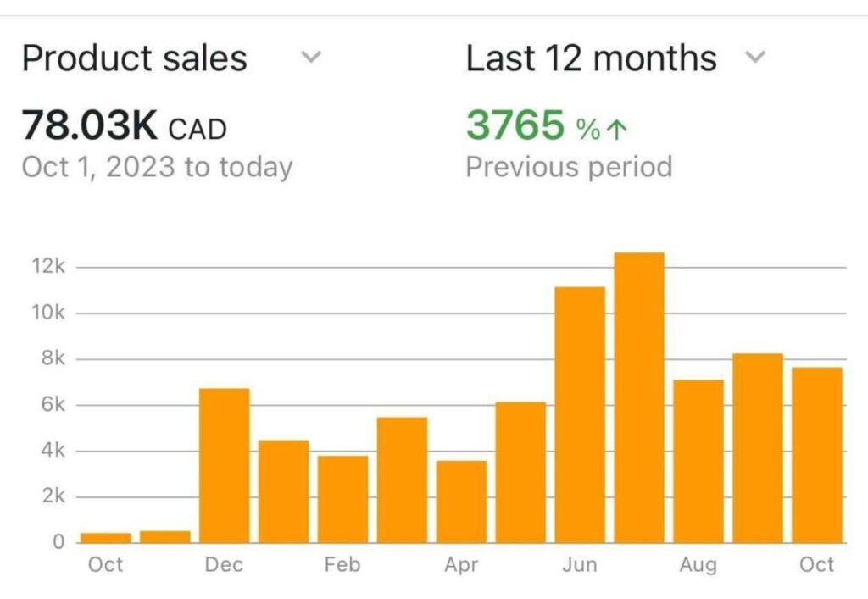The image size is (868, 599).
Task: Click the Last 12 months label
Action: tap(591, 58)
